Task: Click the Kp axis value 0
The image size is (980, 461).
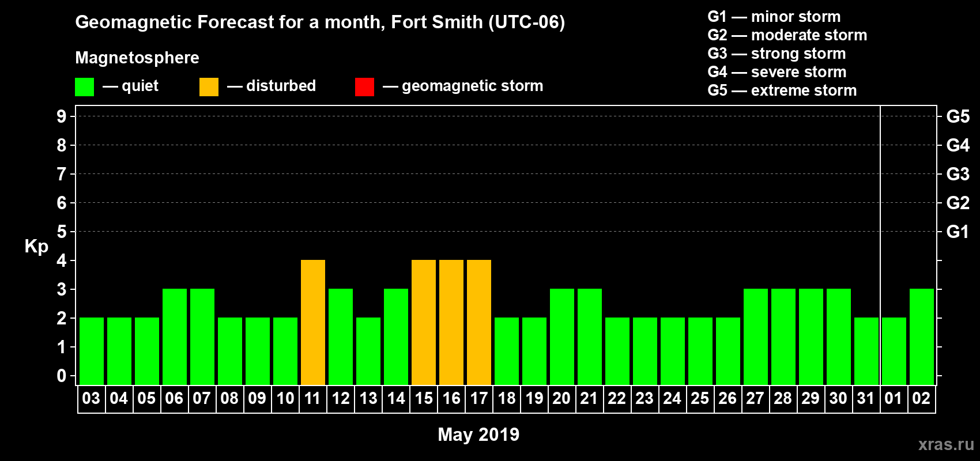Action: coord(62,376)
